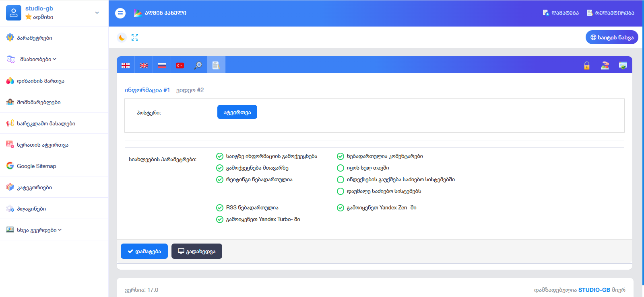Enable იყოს სულ თავში option
This screenshot has width=644, height=297.
341,168
